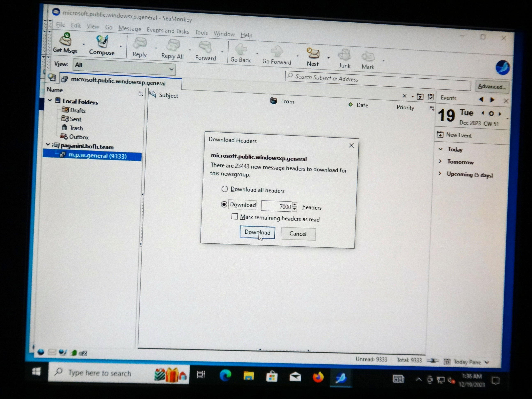The width and height of the screenshot is (532, 399).
Task: Open File Explorer from the taskbar
Action: point(249,376)
